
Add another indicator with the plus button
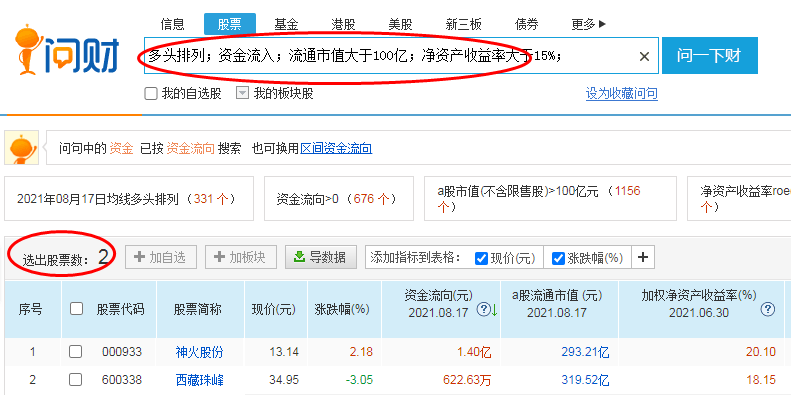coord(642,258)
